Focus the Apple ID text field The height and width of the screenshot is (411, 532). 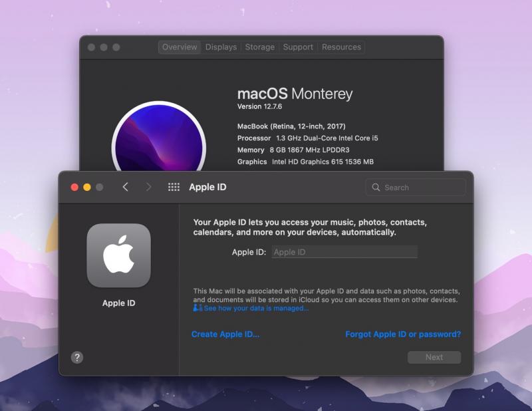click(344, 252)
